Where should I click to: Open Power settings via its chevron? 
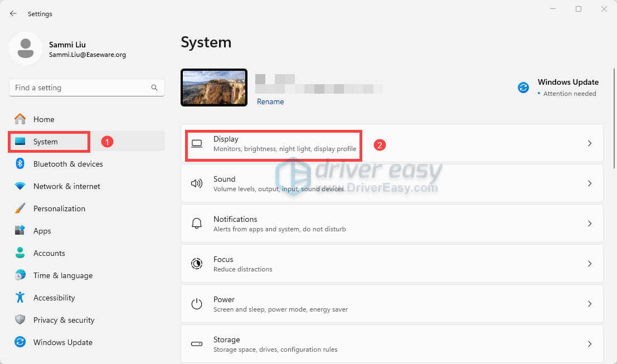tap(590, 304)
